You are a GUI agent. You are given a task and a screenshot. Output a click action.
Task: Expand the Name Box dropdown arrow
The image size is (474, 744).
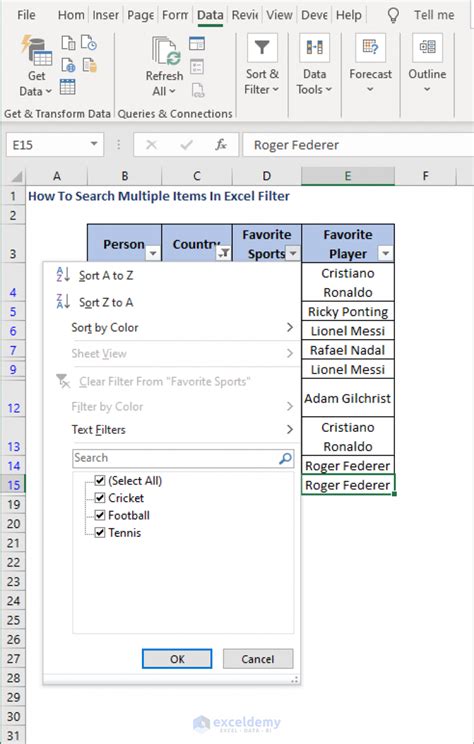[x=94, y=144]
